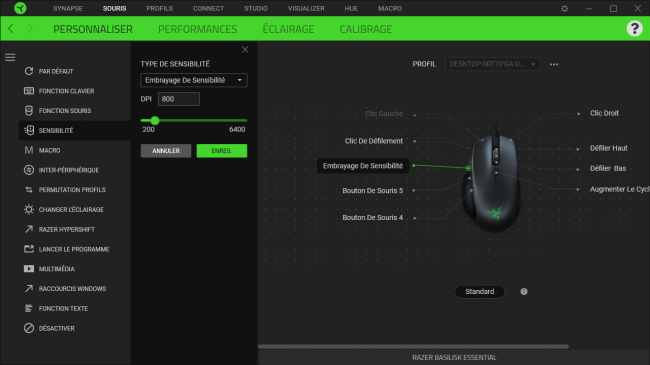650x365 pixels.
Task: Open the help question mark icon
Action: click(x=634, y=29)
